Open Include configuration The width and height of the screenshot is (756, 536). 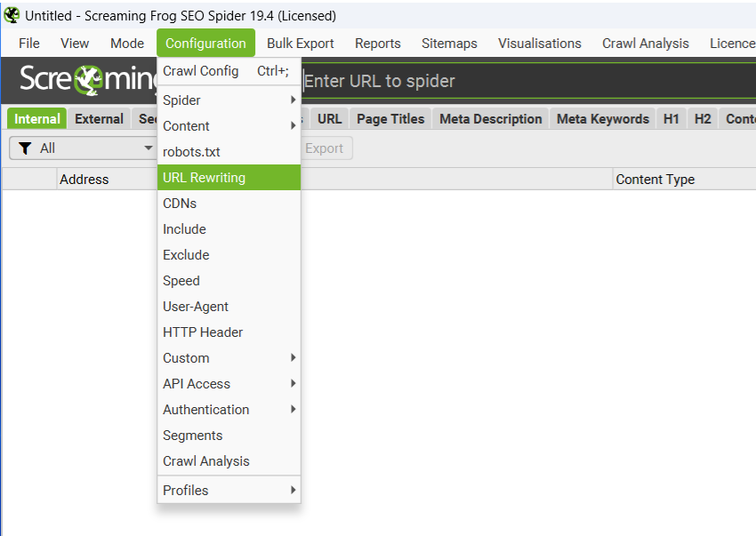(229, 229)
